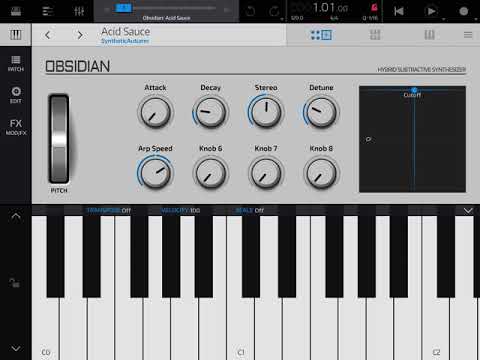Select the drum pads grid view
Screen dimensions: 480x360
tap(375, 35)
